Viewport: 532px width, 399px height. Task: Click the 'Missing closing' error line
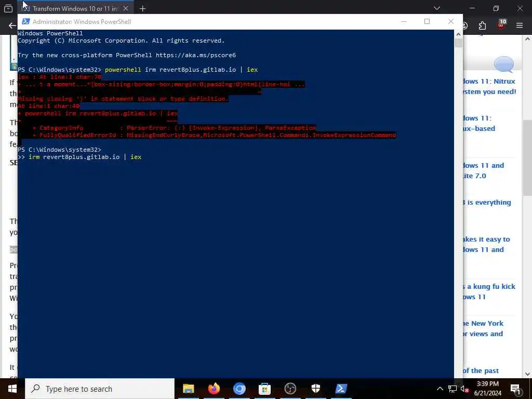123,99
